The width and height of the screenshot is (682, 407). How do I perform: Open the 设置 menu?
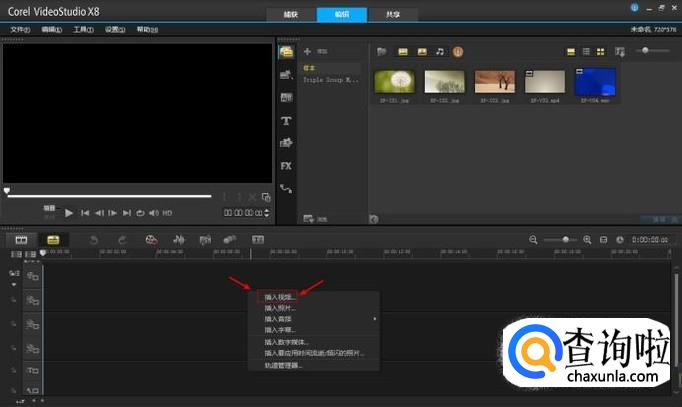(x=115, y=29)
